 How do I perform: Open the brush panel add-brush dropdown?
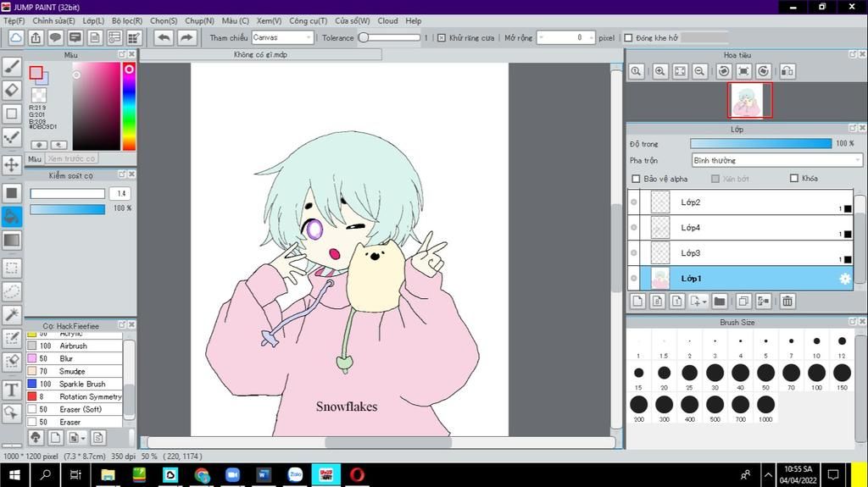(83, 439)
